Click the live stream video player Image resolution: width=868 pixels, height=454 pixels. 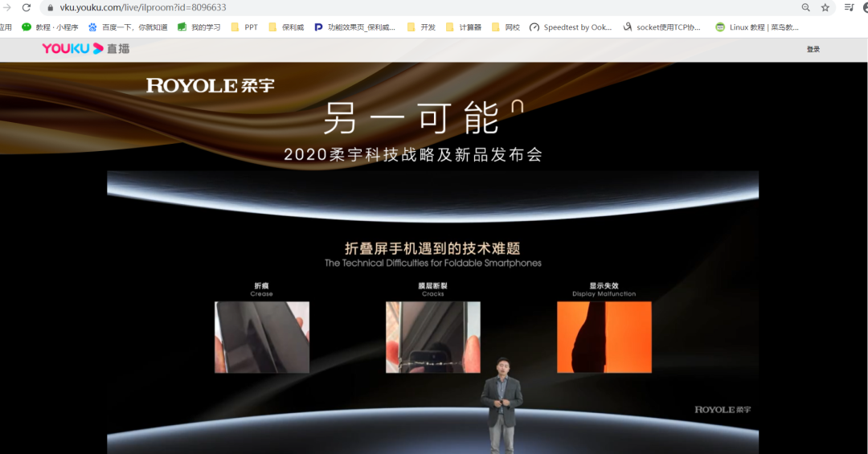pos(432,312)
